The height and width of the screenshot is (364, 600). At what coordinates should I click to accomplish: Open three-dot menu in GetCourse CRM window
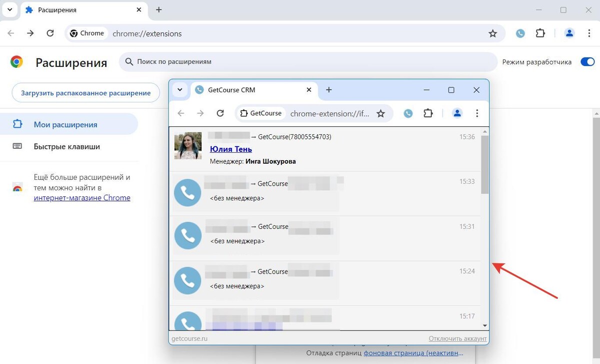[x=477, y=113]
